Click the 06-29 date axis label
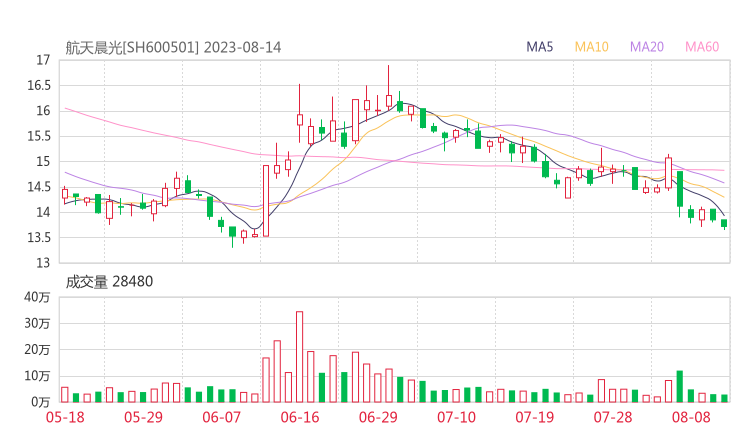The height and width of the screenshot is (440, 740). coord(378,417)
